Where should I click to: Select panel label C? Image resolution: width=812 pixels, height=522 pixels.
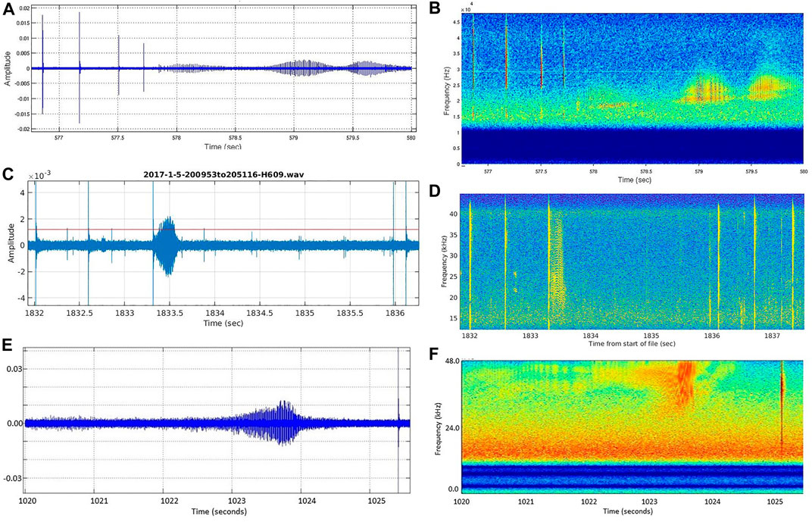tap(8, 173)
